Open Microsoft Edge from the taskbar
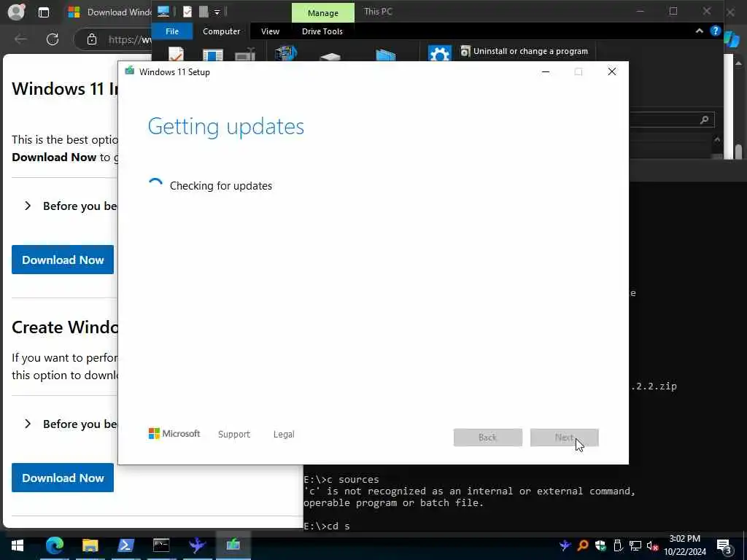 click(x=54, y=545)
